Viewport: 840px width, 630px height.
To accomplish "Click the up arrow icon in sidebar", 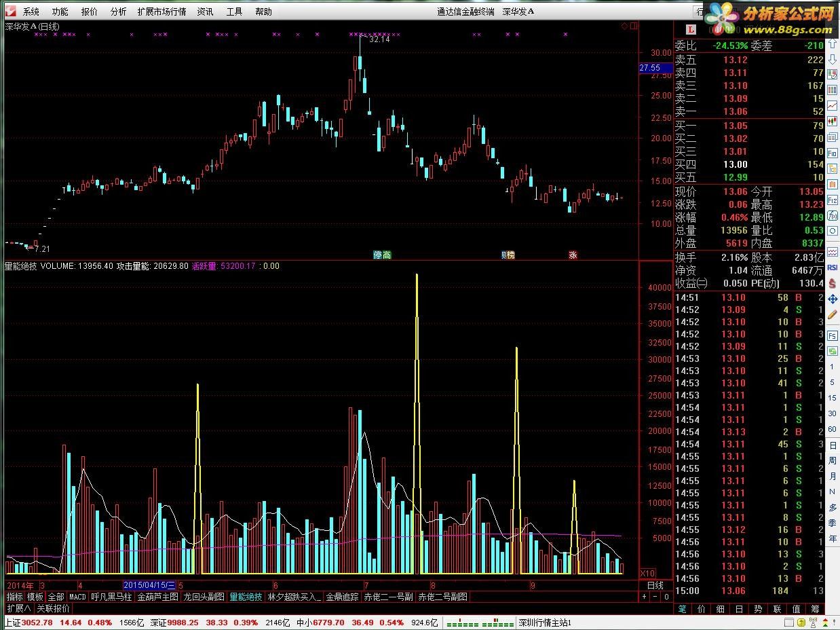I will point(832,43).
